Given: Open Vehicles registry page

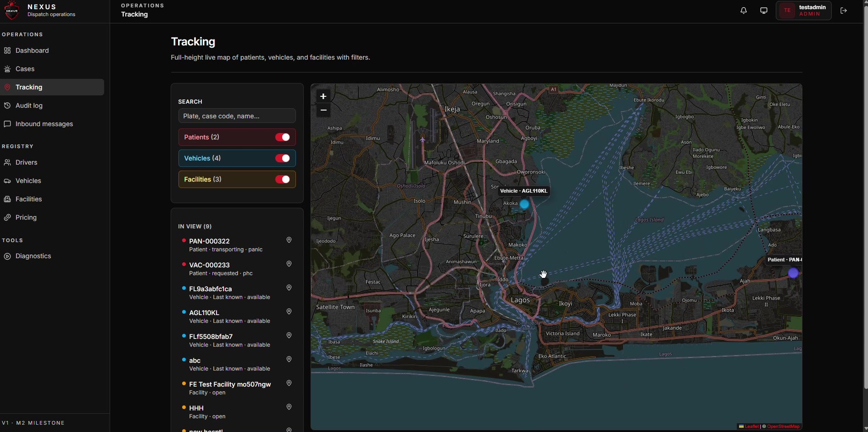Looking at the screenshot, I should click(52, 181).
